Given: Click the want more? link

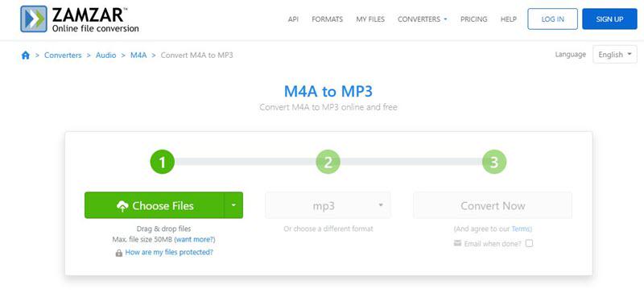Looking at the screenshot, I should 195,239.
